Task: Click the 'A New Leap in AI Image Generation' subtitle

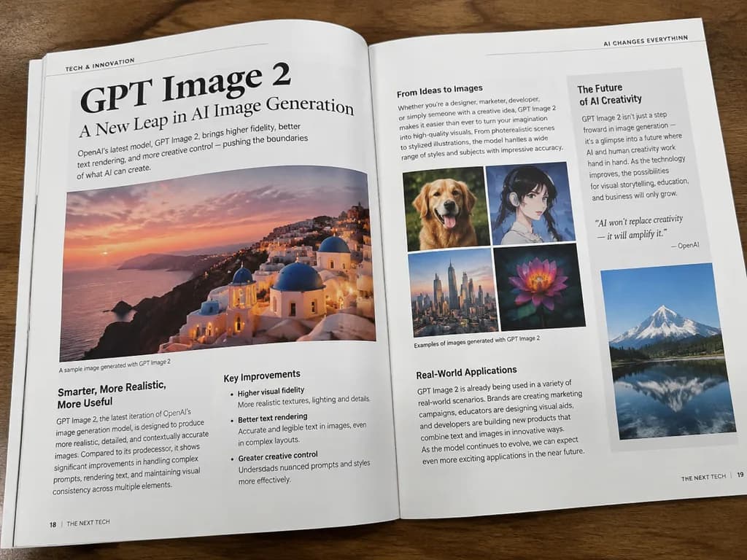Action: tap(216, 116)
